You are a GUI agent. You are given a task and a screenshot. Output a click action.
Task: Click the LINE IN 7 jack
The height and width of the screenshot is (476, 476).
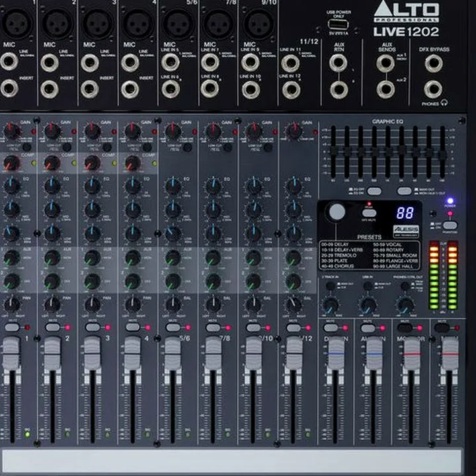click(x=210, y=62)
